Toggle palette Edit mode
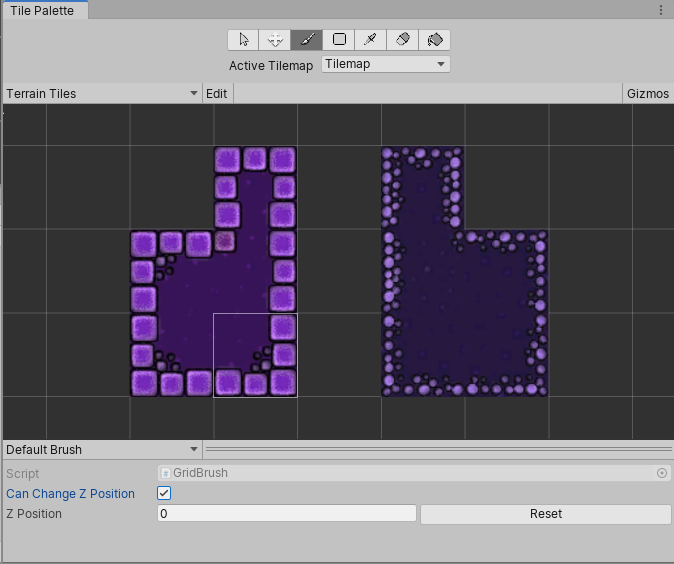The height and width of the screenshot is (564, 674). [216, 94]
